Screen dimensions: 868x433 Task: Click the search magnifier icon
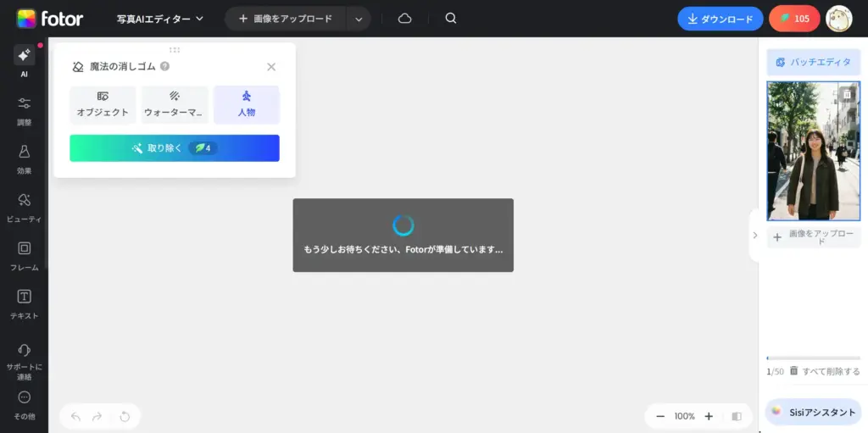[x=451, y=19]
